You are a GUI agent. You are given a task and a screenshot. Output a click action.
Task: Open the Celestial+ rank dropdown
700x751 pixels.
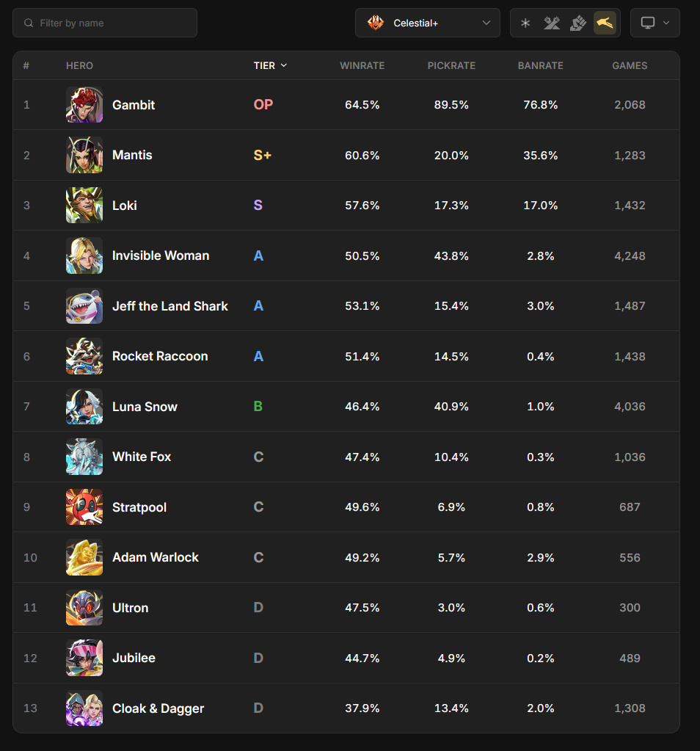428,23
